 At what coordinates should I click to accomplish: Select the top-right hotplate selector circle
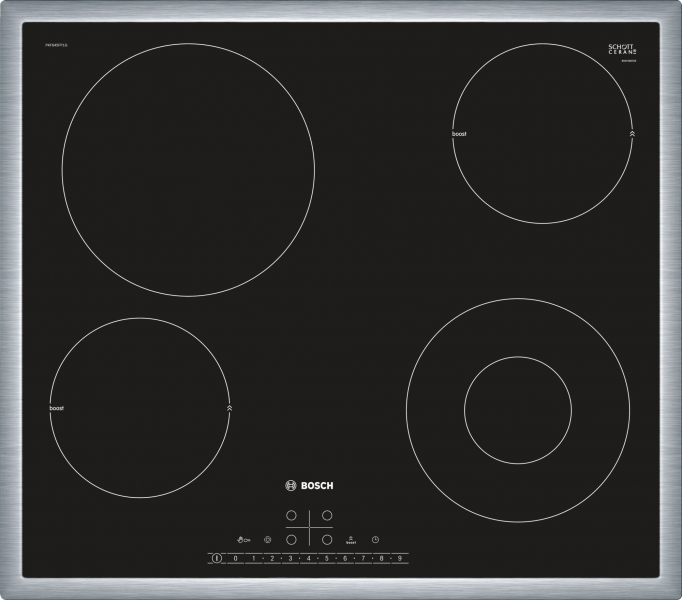coord(327,517)
